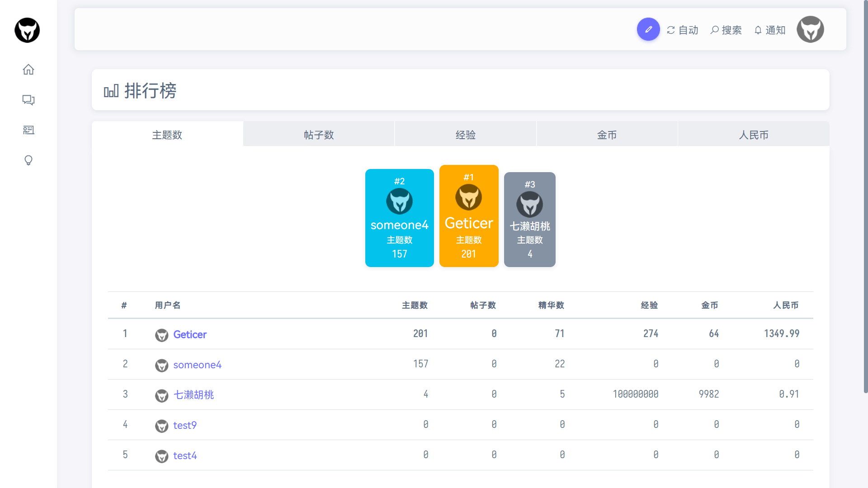The image size is (868, 488).
Task: Open someone4 user link in table
Action: [197, 365]
